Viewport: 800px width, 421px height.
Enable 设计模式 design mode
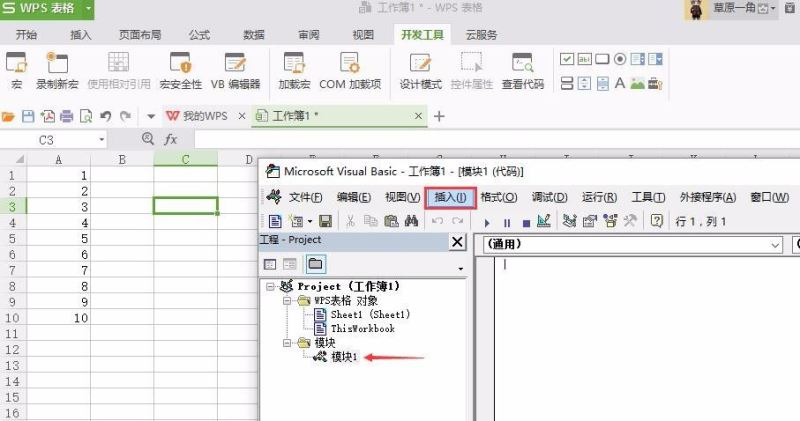[421, 66]
